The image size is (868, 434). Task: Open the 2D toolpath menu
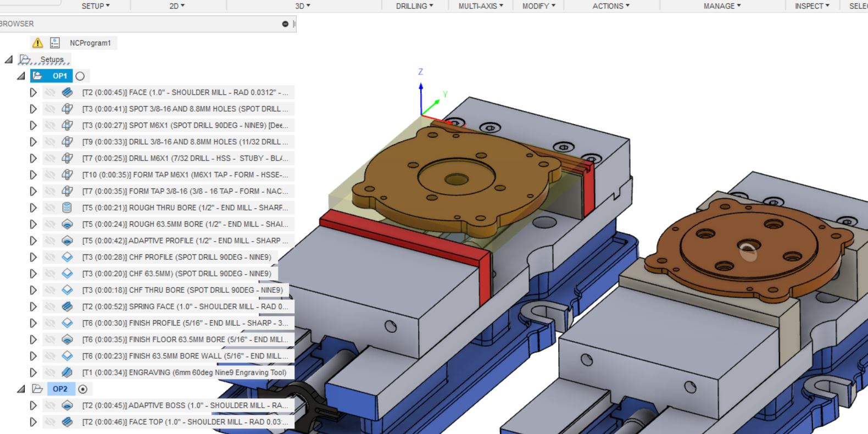(x=177, y=6)
